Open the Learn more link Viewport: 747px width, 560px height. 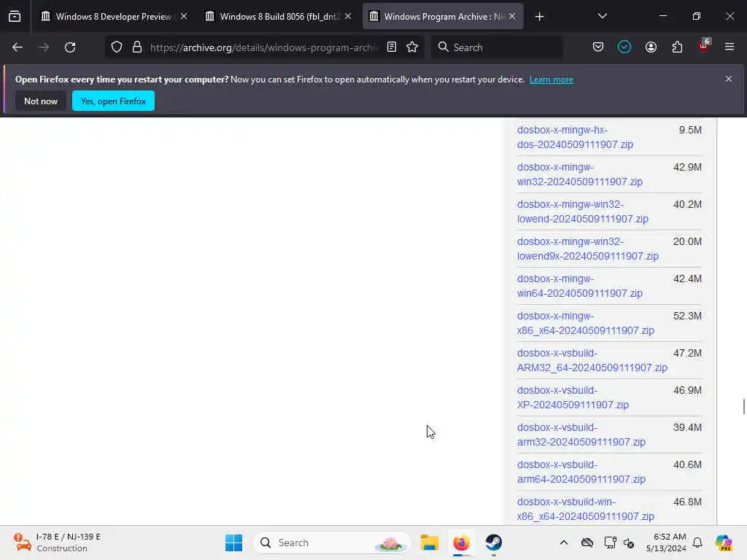pyautogui.click(x=551, y=79)
